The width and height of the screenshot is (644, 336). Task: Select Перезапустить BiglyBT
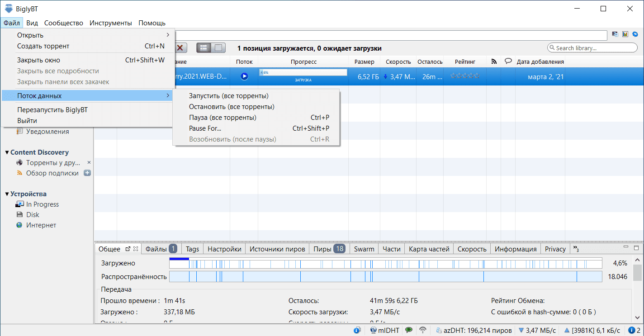(x=87, y=110)
